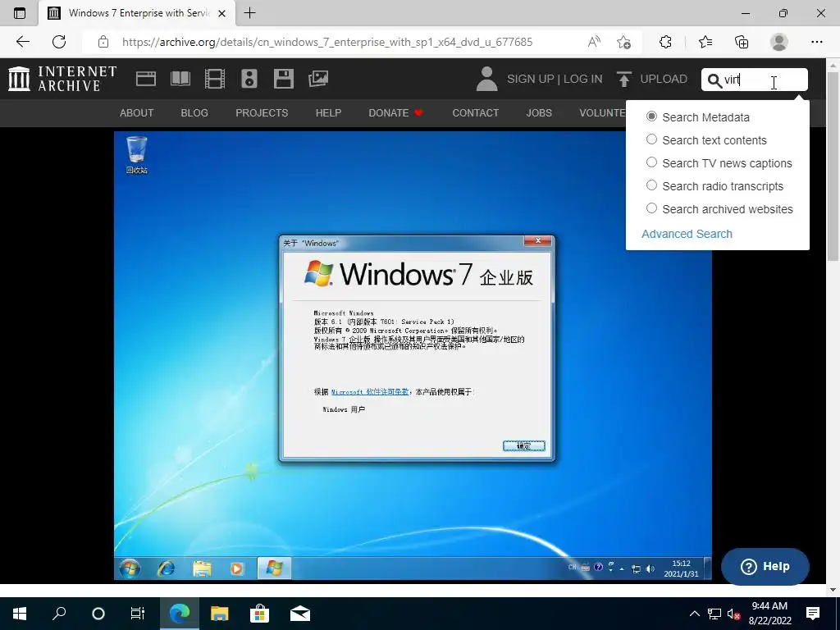The height and width of the screenshot is (630, 840).
Task: Show hidden system tray icons
Action: click(694, 614)
